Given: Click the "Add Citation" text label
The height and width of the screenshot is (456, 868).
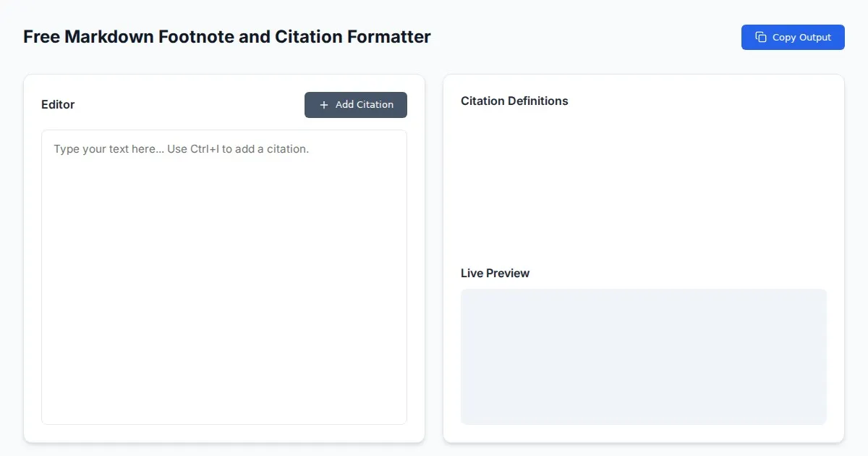Looking at the screenshot, I should point(365,105).
